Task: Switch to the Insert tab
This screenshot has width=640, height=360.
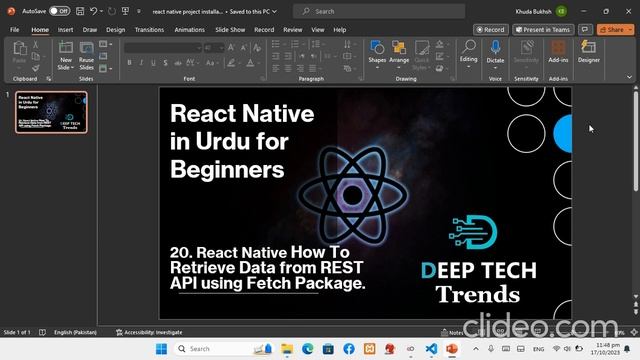Action: coord(65,30)
